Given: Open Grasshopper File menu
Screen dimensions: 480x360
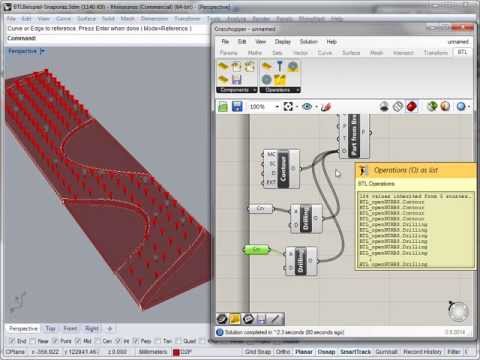Looking at the screenshot, I should (225, 42).
